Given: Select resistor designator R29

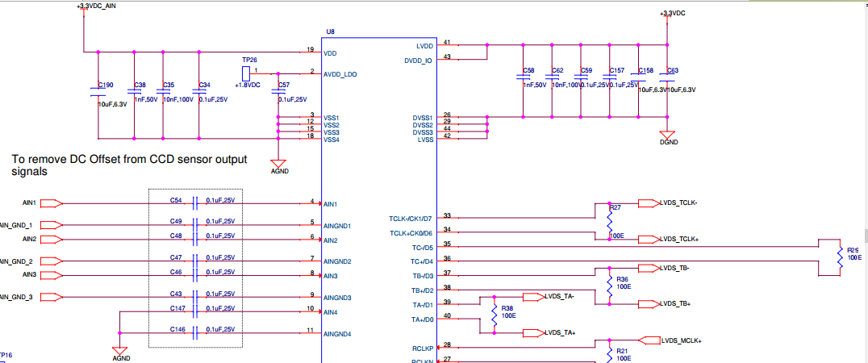Looking at the screenshot, I should point(853,250).
